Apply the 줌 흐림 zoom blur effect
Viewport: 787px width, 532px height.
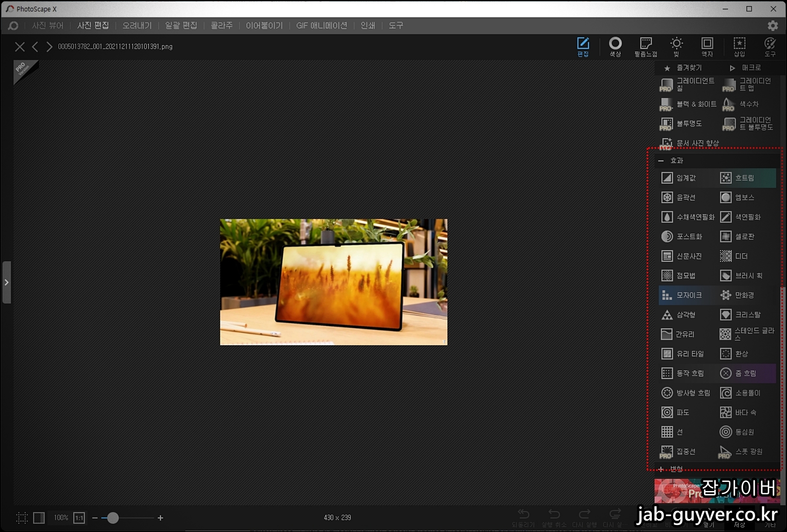tap(747, 373)
